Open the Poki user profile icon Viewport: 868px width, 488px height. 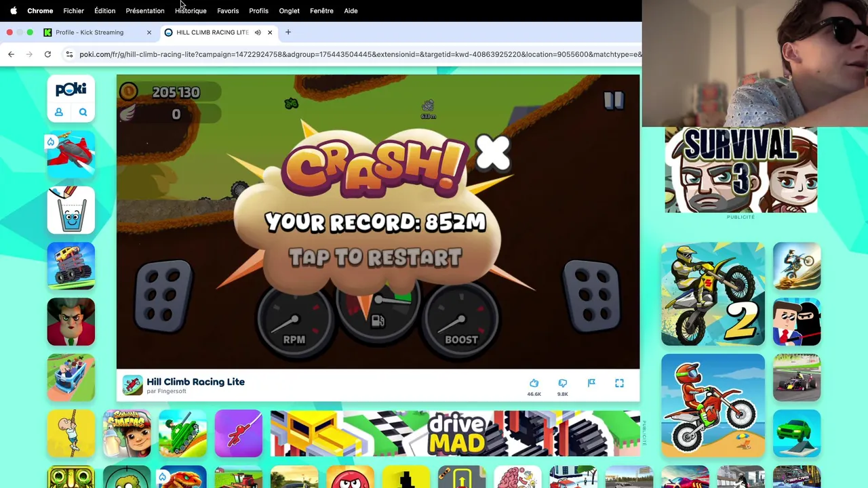tap(59, 113)
